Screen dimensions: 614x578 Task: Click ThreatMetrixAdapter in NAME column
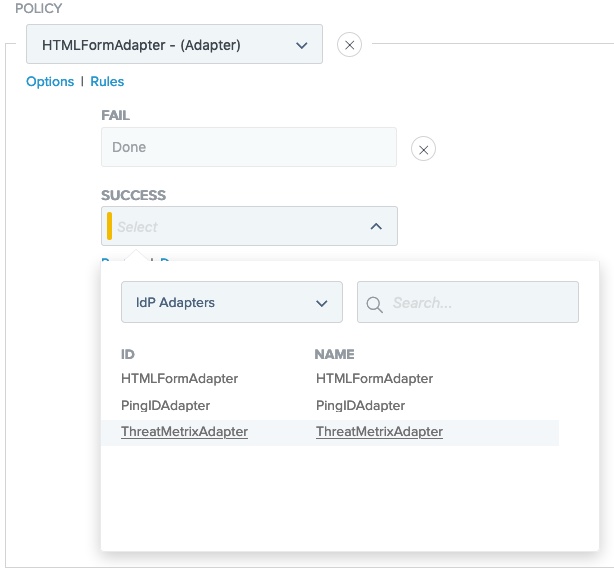(x=379, y=432)
